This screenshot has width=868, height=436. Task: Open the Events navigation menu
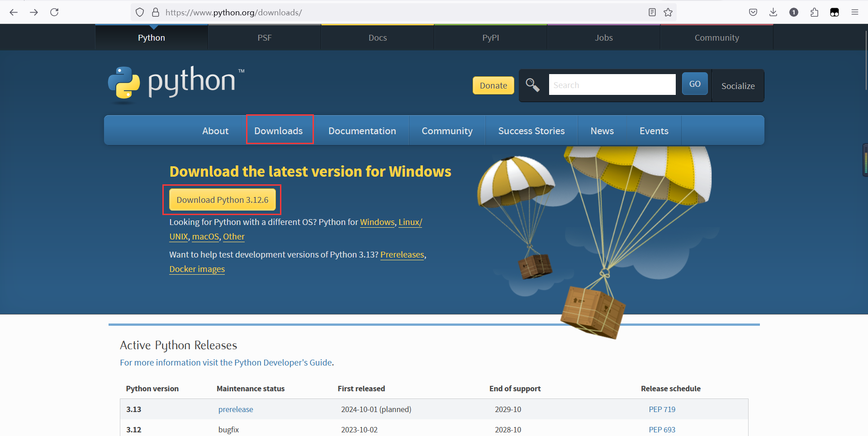coord(654,131)
